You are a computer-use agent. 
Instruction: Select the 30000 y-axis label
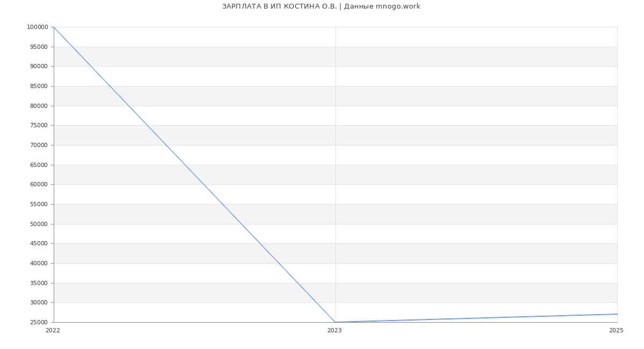39,303
